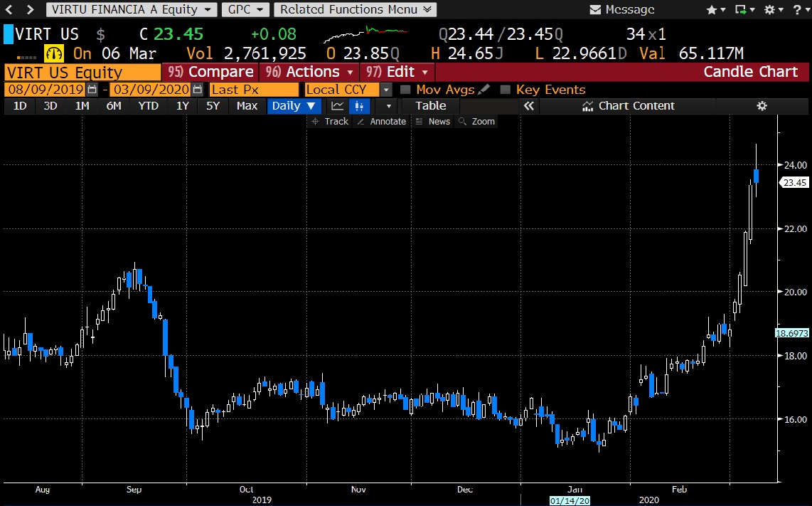Open GPC function dropdown
This screenshot has height=506, width=812.
tap(245, 9)
